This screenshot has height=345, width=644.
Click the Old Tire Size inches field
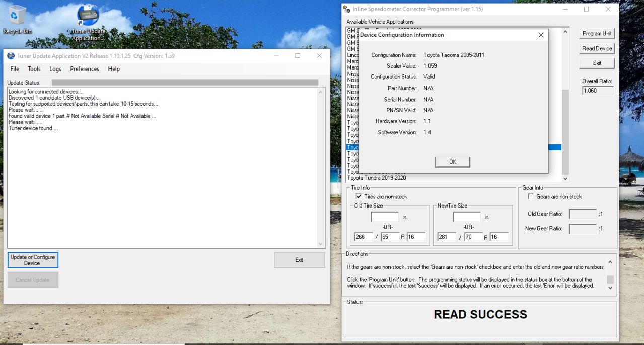(x=385, y=217)
